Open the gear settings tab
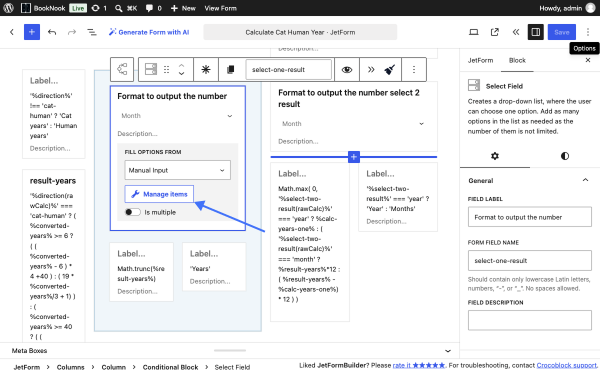Viewport: 600px width, 375px height. click(x=495, y=156)
